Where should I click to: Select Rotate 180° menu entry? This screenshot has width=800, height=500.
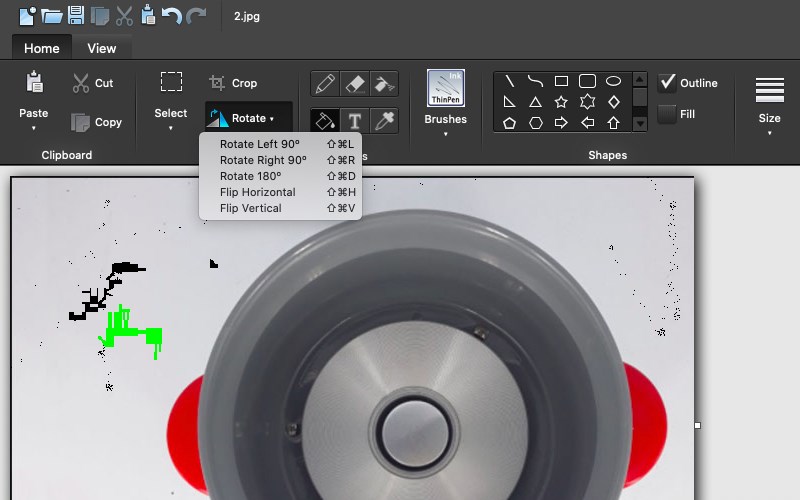250,176
